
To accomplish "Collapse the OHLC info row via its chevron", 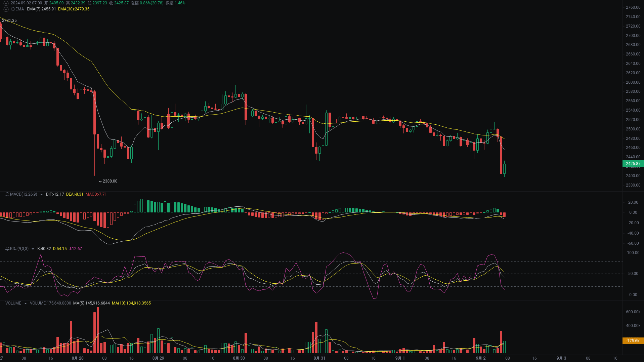I will 6,3.
